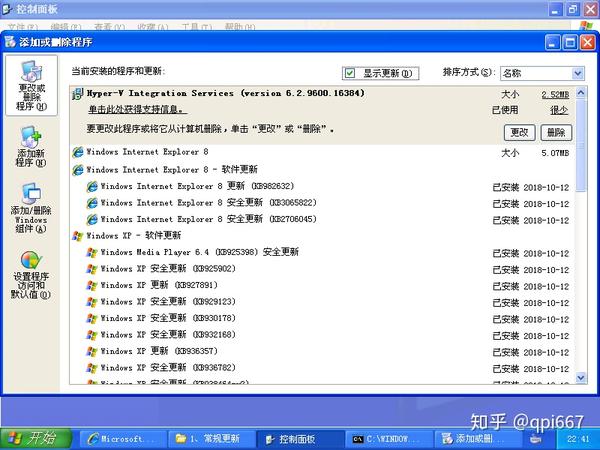This screenshot has height=450, width=600.
Task: Toggle the 显示更新 checkbox
Action: pos(350,73)
